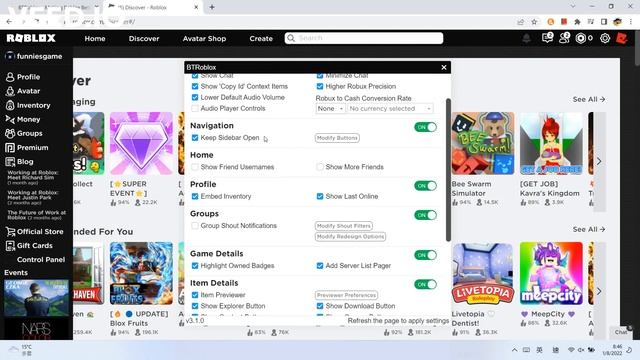Open Control Panel in the sidebar
This screenshot has width=640, height=360.
click(x=41, y=260)
